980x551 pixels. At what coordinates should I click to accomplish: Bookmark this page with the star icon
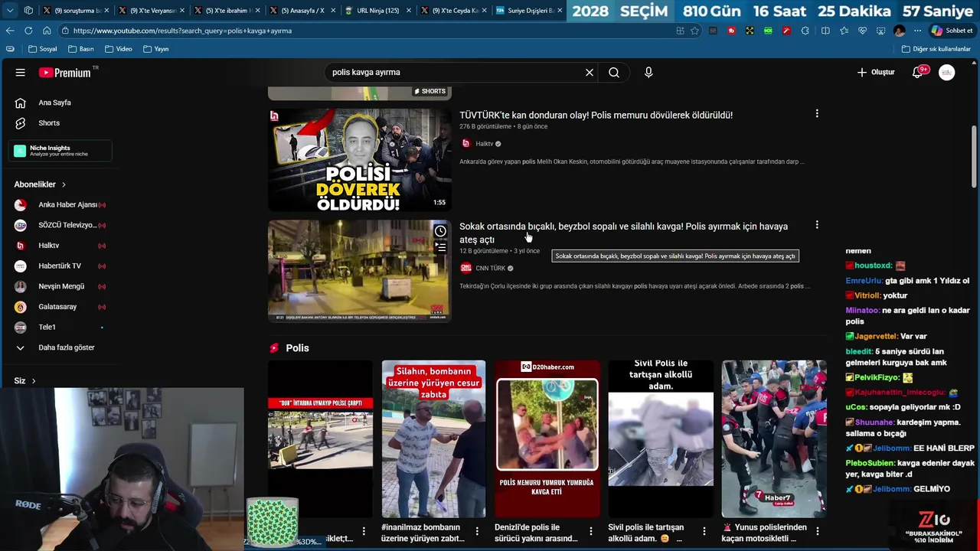(x=694, y=31)
